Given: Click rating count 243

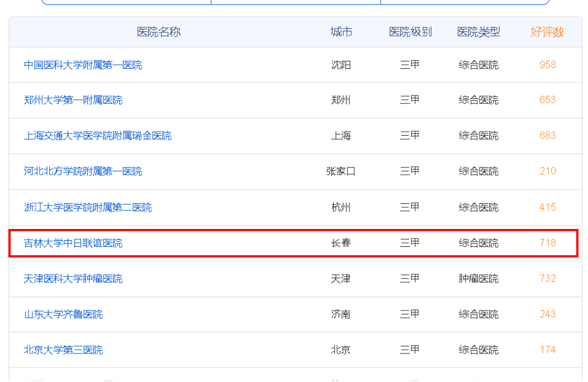Looking at the screenshot, I should [548, 314].
